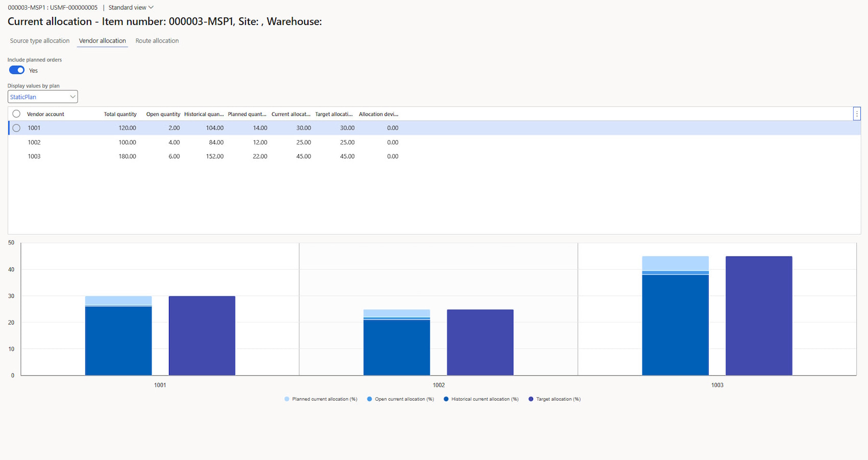Select open quantity 6.00 cell

click(x=174, y=156)
